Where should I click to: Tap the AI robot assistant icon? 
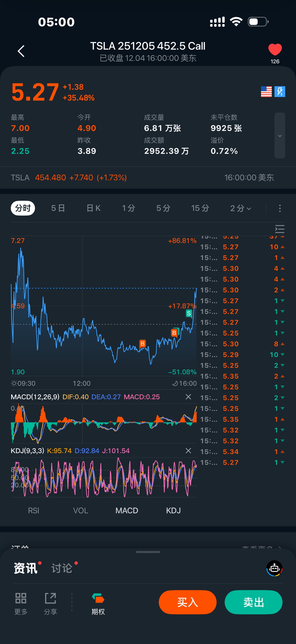[274, 568]
